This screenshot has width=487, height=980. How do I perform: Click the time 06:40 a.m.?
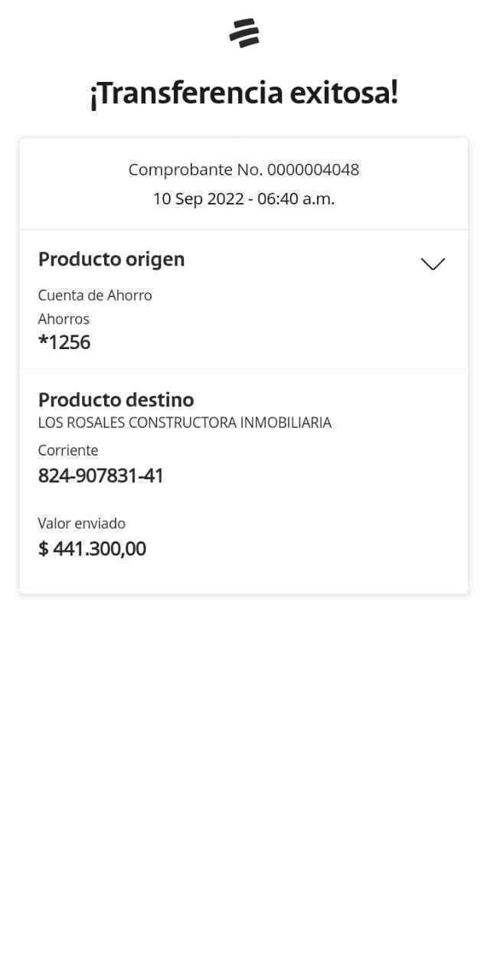point(296,199)
